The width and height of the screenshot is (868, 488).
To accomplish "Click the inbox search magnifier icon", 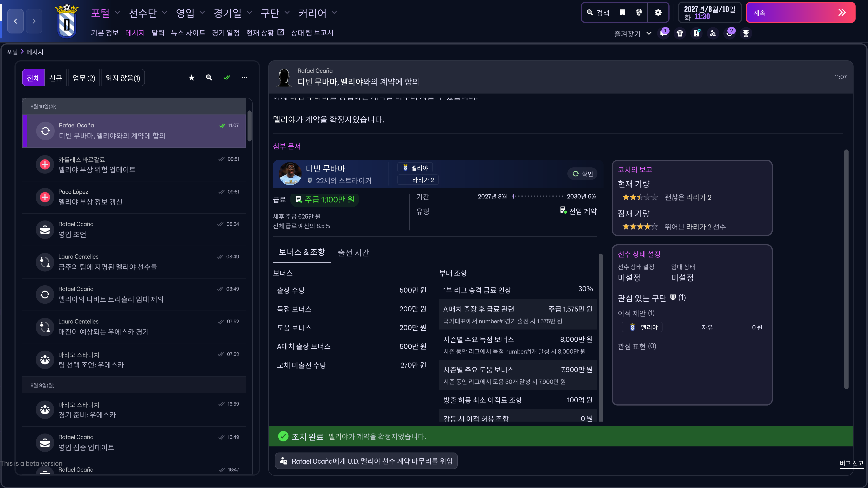I will click(209, 78).
